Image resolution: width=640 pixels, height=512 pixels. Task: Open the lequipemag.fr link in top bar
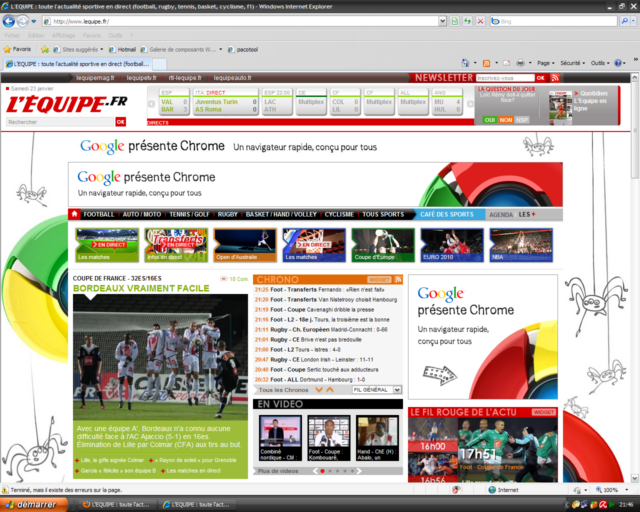pos(95,78)
